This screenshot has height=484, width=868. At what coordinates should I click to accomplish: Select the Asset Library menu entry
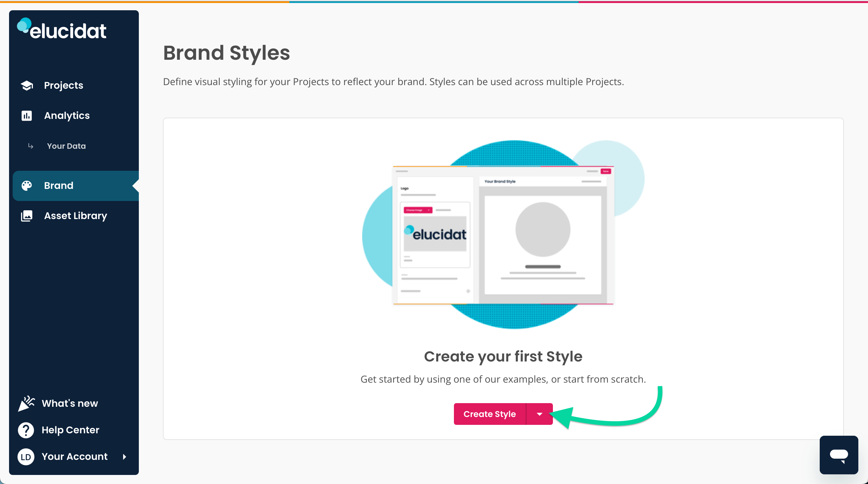pos(75,216)
